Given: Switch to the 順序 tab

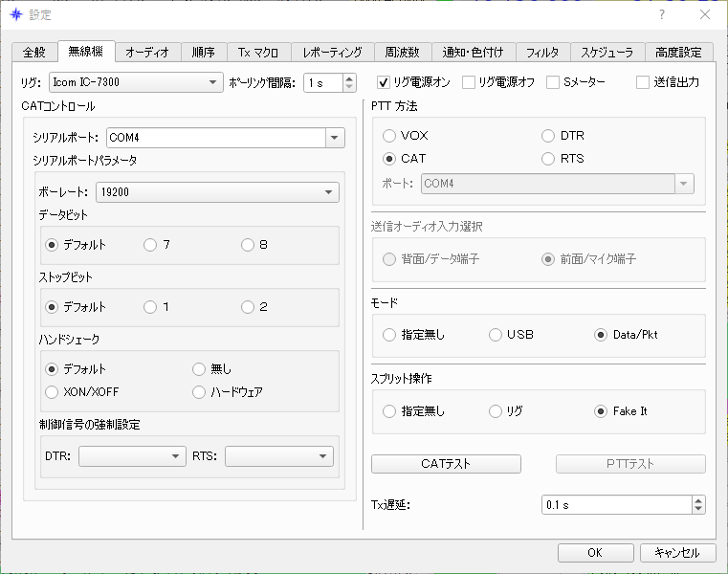Looking at the screenshot, I should click(204, 52).
